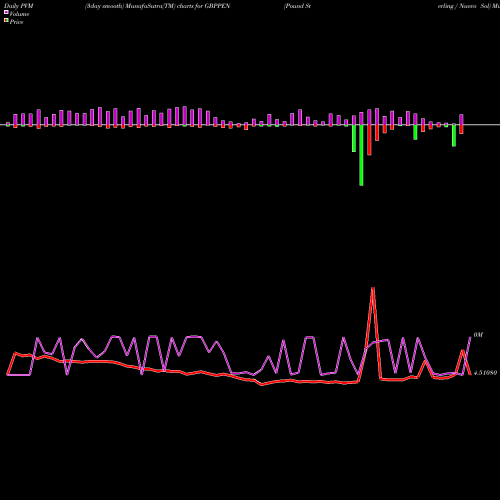
Task: Click the peak of the red price spike
Action: click(x=373, y=289)
